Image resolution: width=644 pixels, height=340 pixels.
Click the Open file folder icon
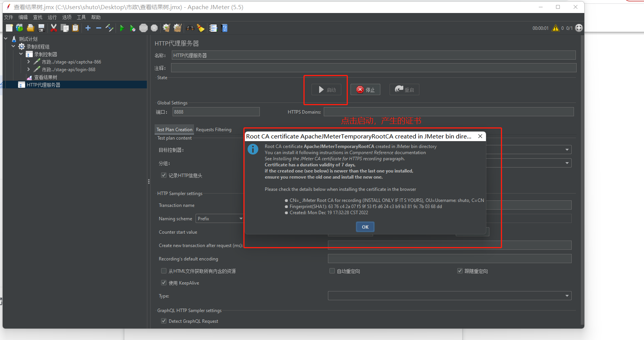click(31, 28)
